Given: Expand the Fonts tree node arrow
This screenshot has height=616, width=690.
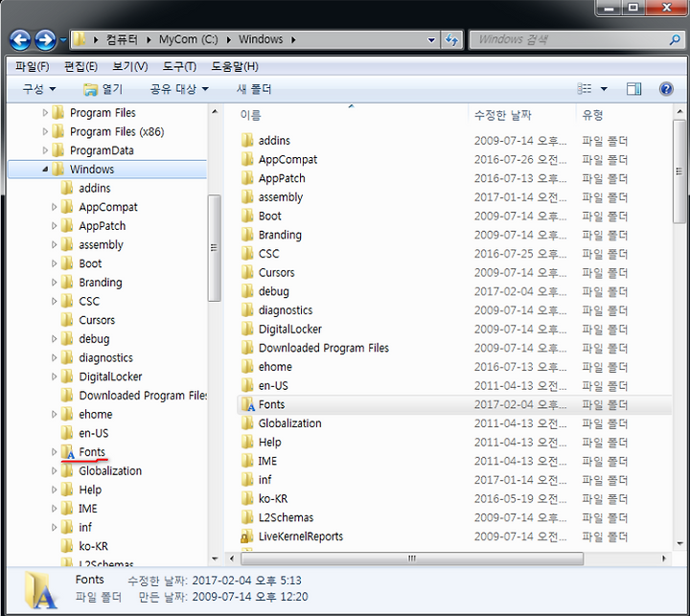Looking at the screenshot, I should tap(54, 452).
